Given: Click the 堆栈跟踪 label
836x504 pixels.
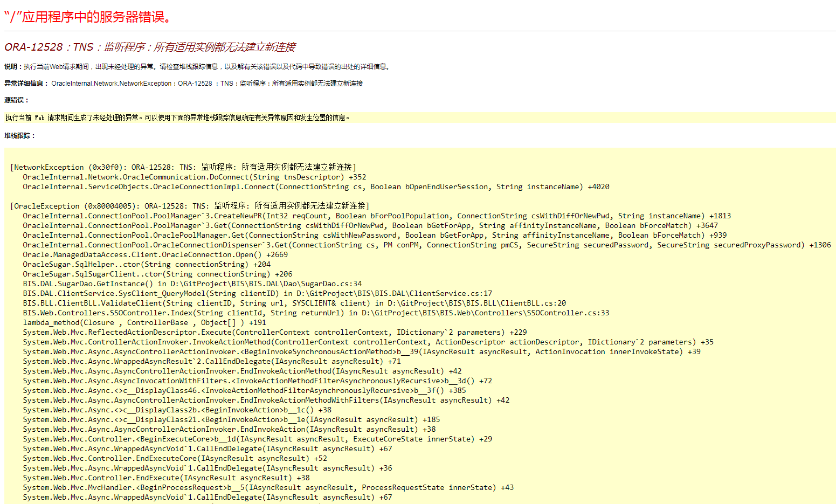Looking at the screenshot, I should 19,136.
